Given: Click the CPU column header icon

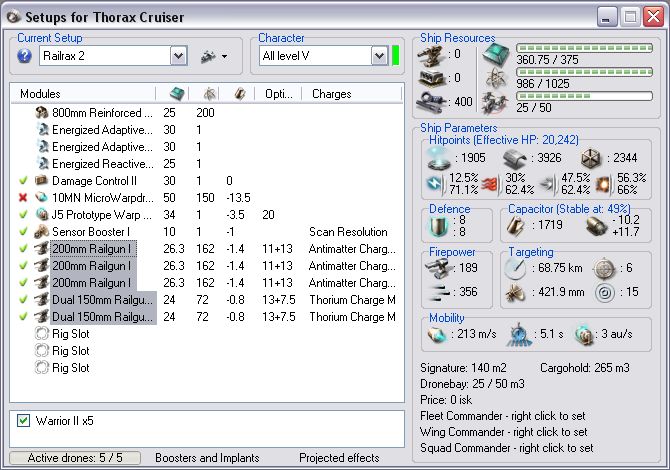Looking at the screenshot, I should [x=177, y=93].
